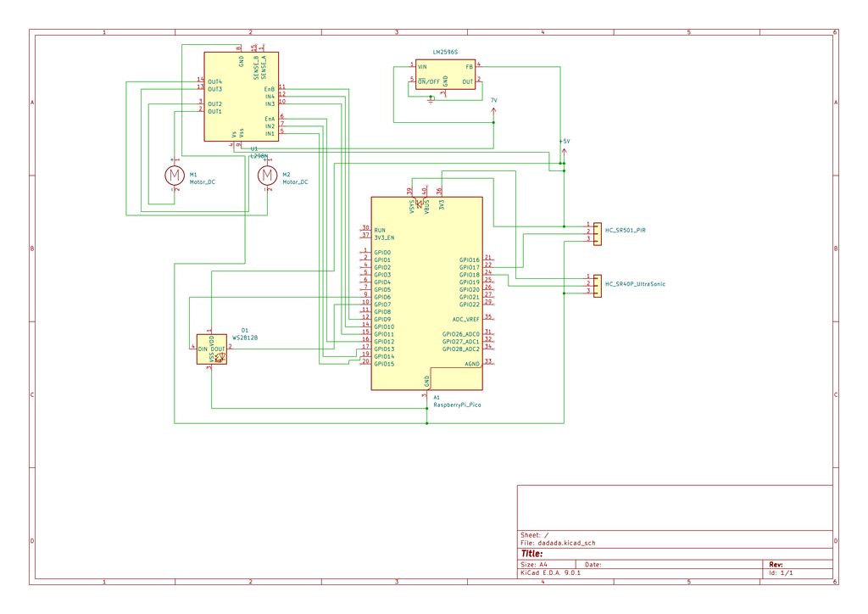Click the Size: A4 text
Image resolution: width=868 pixels, height=614 pixels.
[534, 565]
